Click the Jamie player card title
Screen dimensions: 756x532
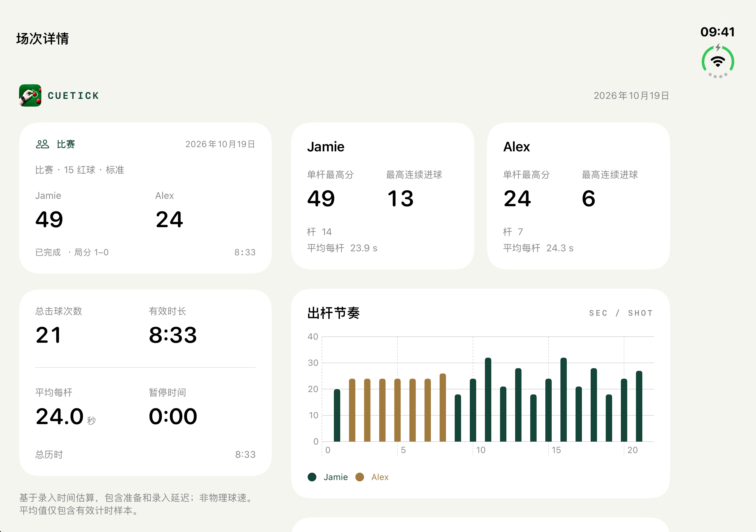[x=326, y=147]
